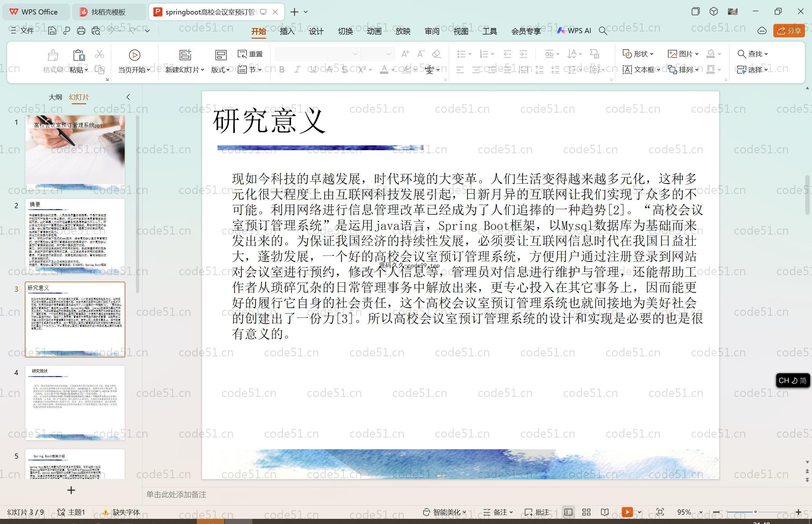812x524 pixels.
Task: Click Missing Fonts (缺失字体) in status bar
Action: coord(121,512)
